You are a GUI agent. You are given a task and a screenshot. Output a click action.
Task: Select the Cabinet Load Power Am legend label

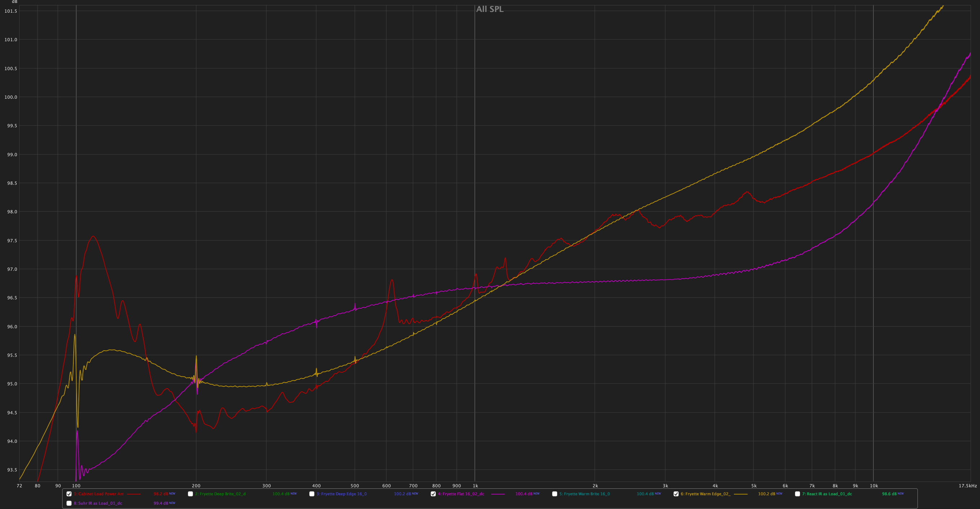pos(99,494)
